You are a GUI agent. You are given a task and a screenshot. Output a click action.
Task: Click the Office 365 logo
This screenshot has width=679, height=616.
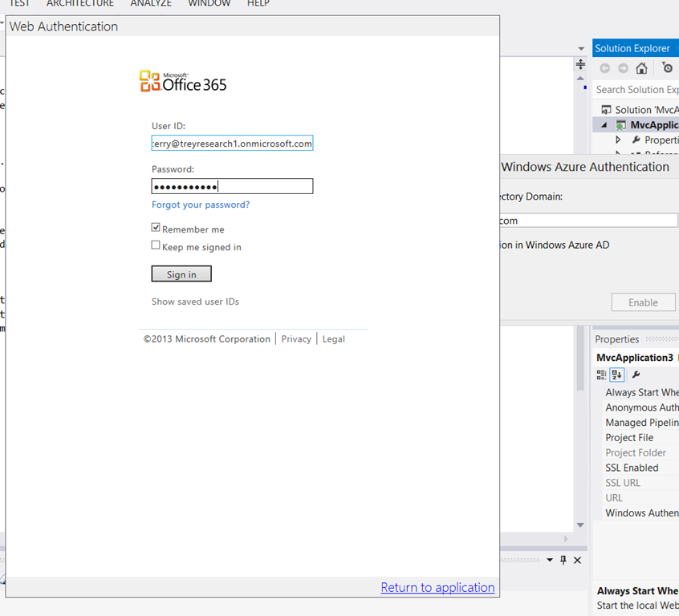pyautogui.click(x=183, y=81)
